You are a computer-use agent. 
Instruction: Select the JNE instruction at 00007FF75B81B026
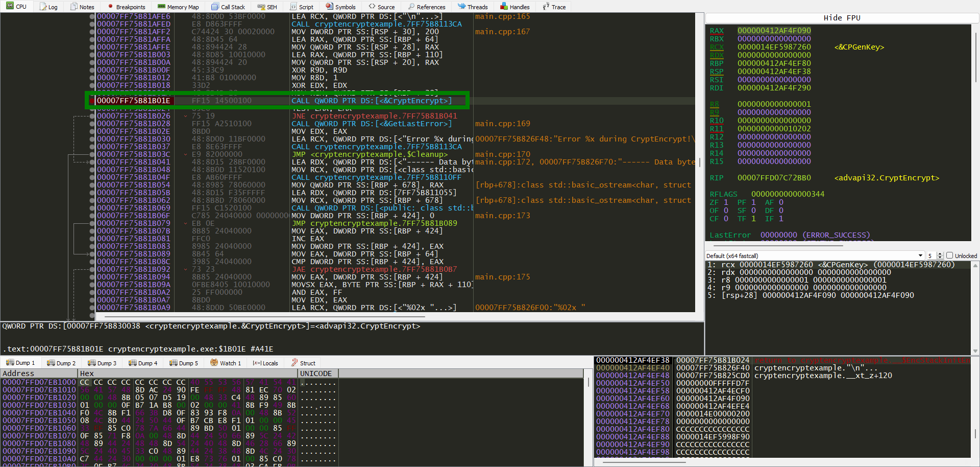coord(374,116)
